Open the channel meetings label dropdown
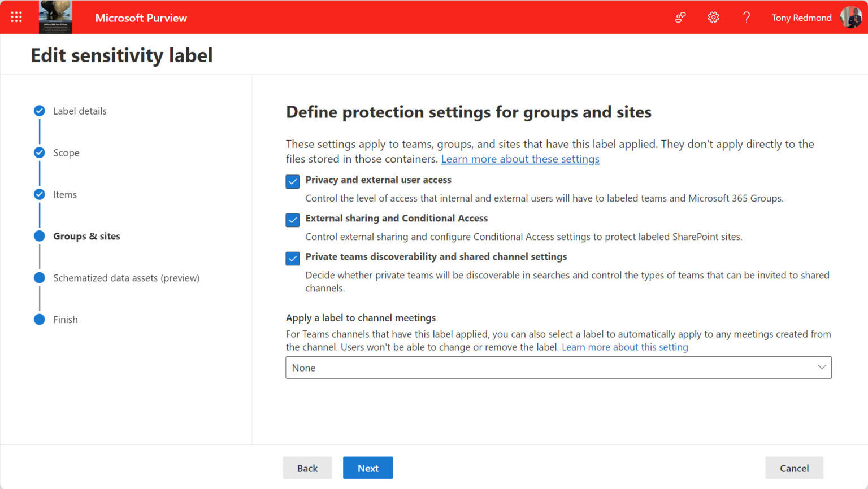Screen dimensions: 868x489 pyautogui.click(x=558, y=368)
